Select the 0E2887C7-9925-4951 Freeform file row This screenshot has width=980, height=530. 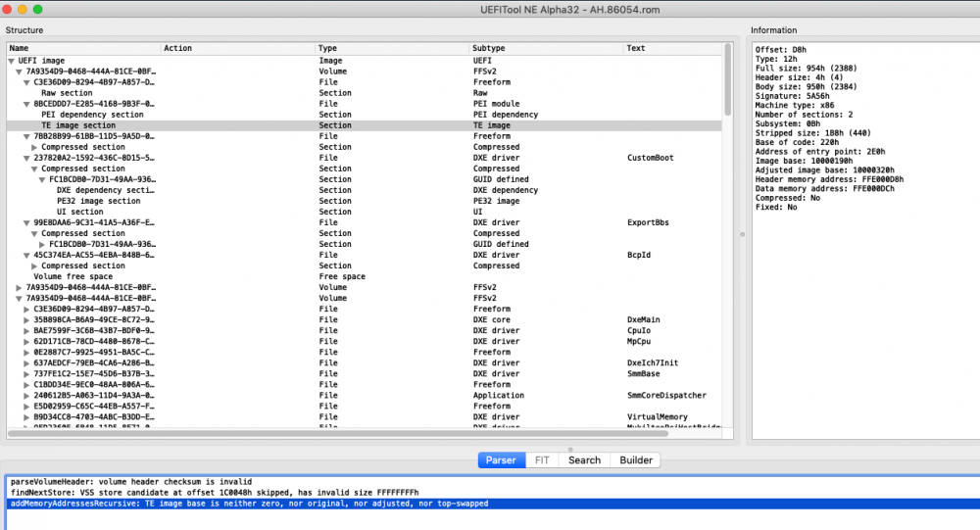coord(365,353)
